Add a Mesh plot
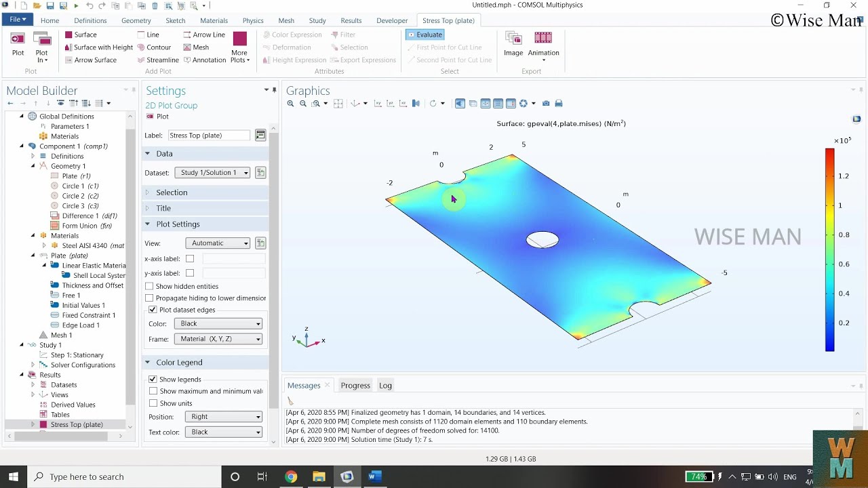Screen dimensions: 868x488 pos(196,47)
